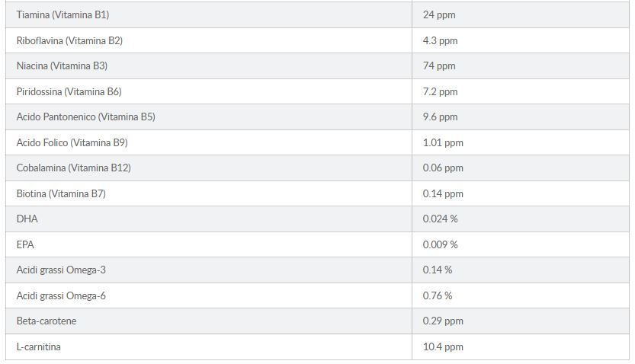The width and height of the screenshot is (635, 364).
Task: Click the 24 ppm value
Action: (439, 14)
